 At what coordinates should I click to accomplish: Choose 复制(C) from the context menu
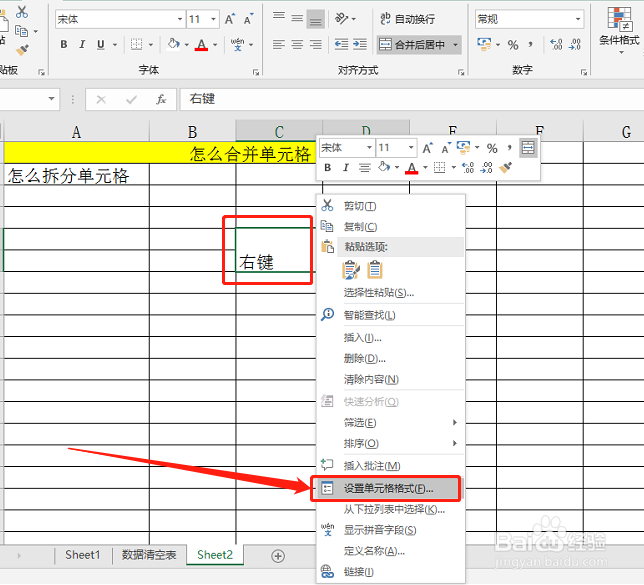(x=390, y=226)
